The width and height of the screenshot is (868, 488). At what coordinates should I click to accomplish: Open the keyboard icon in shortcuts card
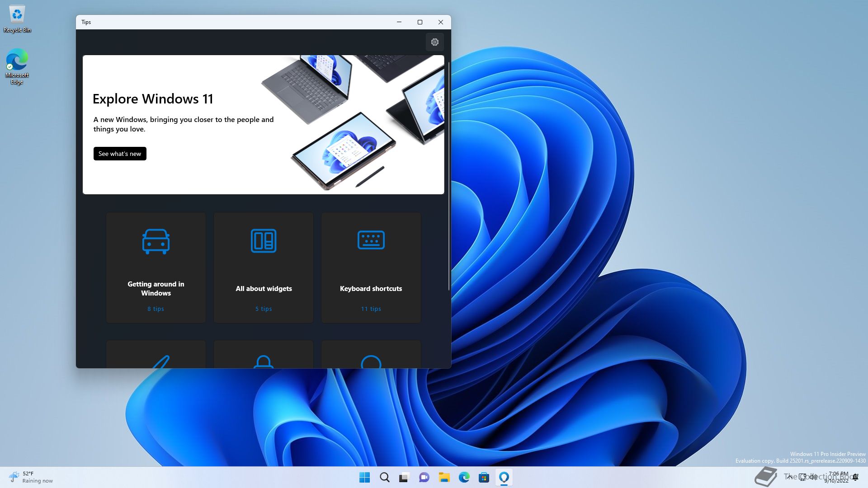[x=371, y=240]
